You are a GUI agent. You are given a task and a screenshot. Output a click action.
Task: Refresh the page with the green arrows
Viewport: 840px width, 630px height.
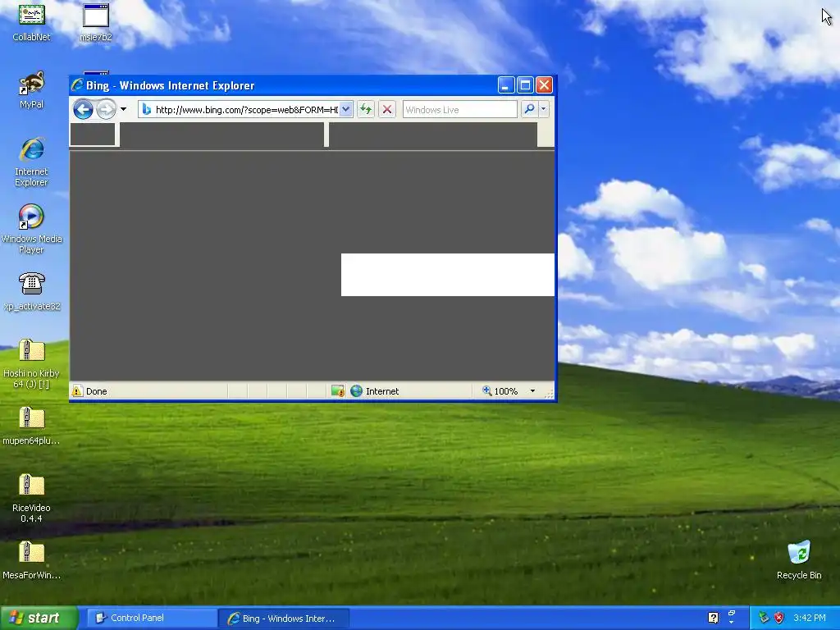click(366, 109)
